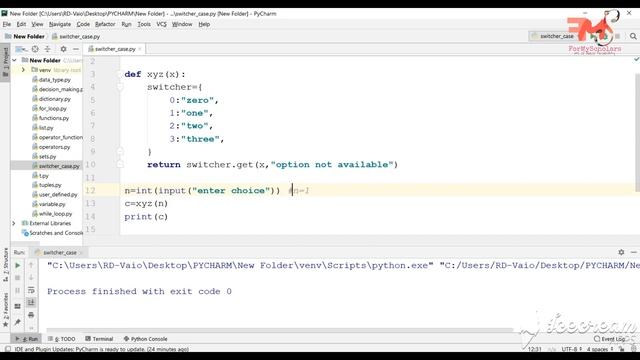Open the switcher_case run configuration dropdown

click(553, 36)
